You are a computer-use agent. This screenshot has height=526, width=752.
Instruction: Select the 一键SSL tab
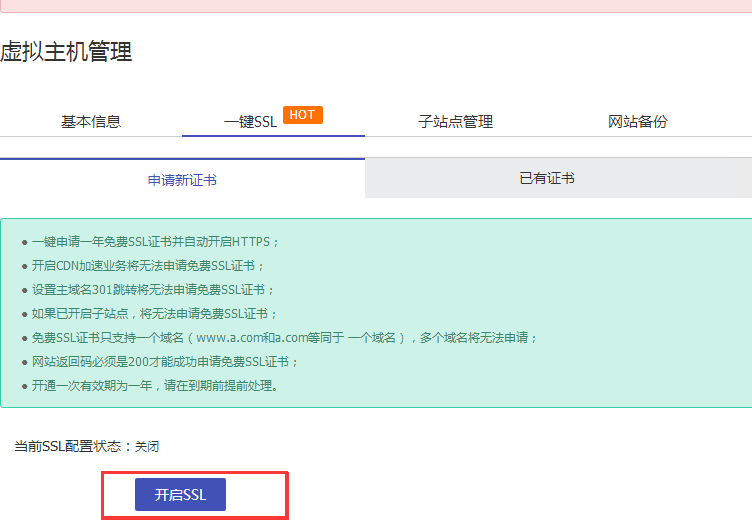[250, 122]
